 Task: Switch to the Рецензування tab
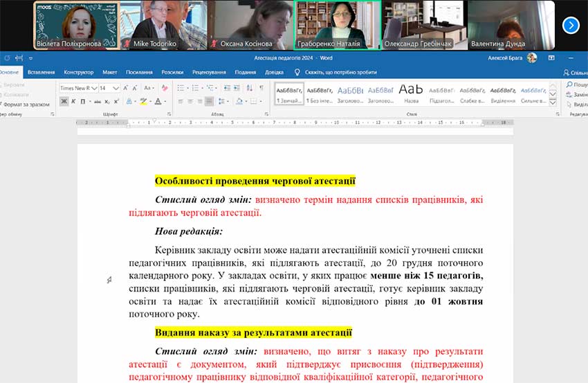click(209, 72)
